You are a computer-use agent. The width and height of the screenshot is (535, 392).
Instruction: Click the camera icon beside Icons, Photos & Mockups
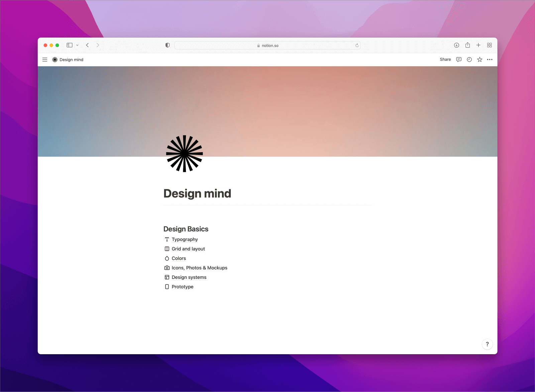click(167, 268)
